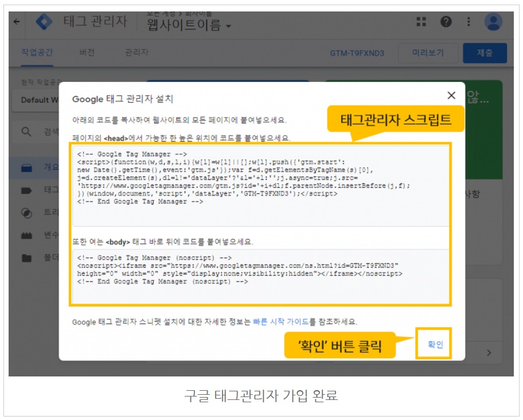Switch to the 작업공간 tab

point(37,52)
